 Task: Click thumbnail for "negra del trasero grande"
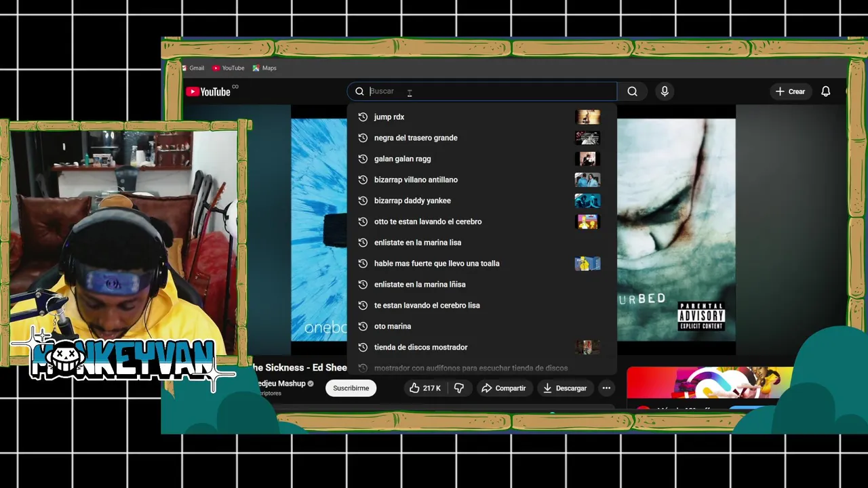pos(587,138)
